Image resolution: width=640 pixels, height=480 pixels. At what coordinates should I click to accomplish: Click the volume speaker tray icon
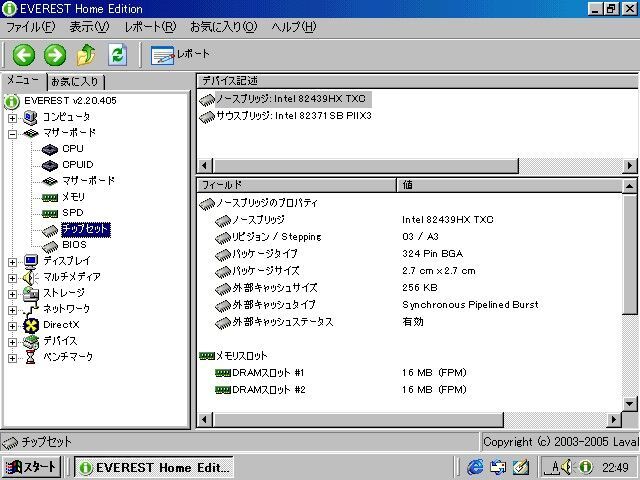click(566, 467)
